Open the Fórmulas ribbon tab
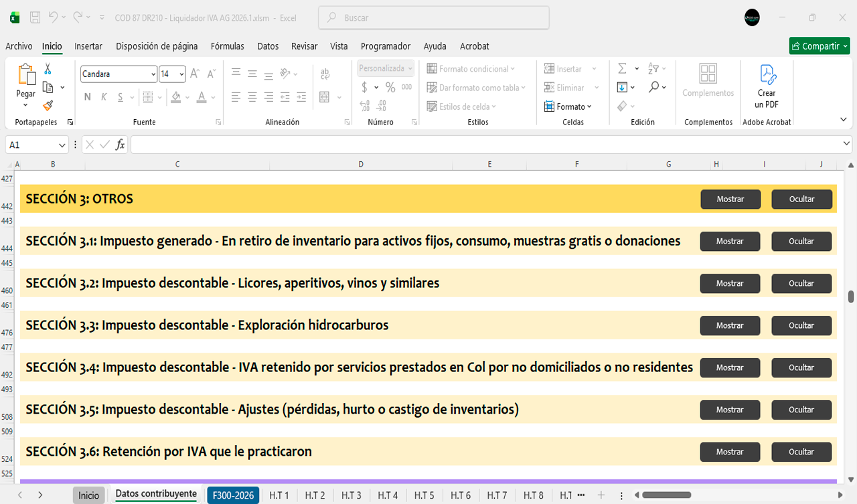Viewport: 857px width, 504px height. coord(227,46)
